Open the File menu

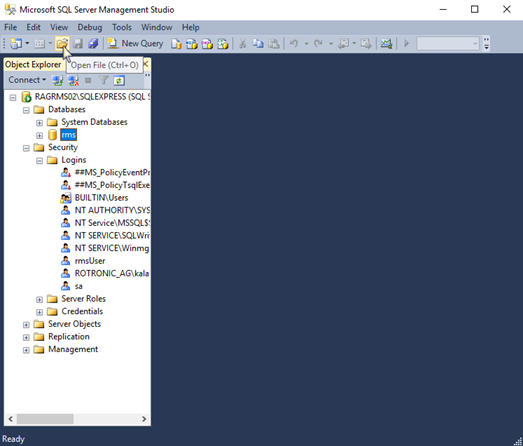point(11,27)
